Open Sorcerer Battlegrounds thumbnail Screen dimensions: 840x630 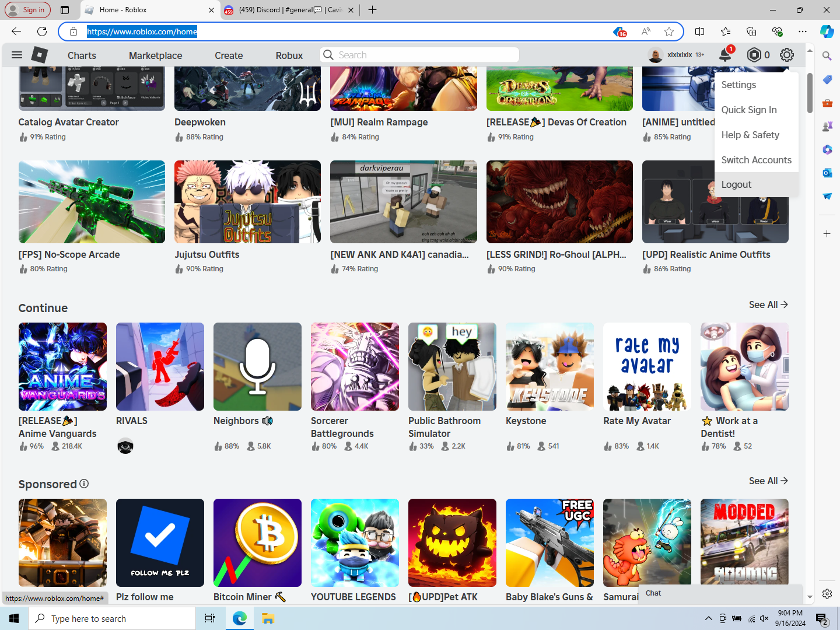click(x=355, y=366)
